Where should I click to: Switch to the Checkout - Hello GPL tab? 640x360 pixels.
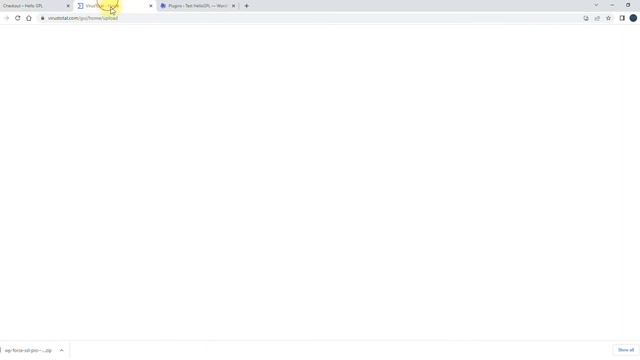(35, 6)
